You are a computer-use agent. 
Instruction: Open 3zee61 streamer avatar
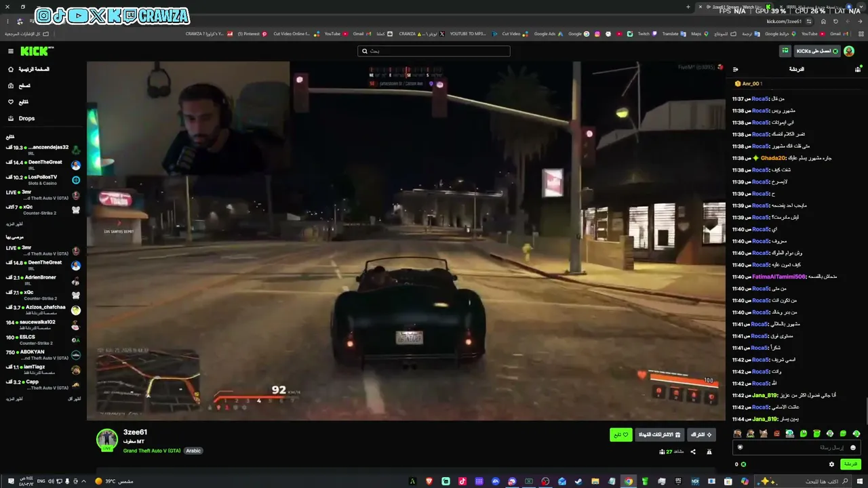106,439
